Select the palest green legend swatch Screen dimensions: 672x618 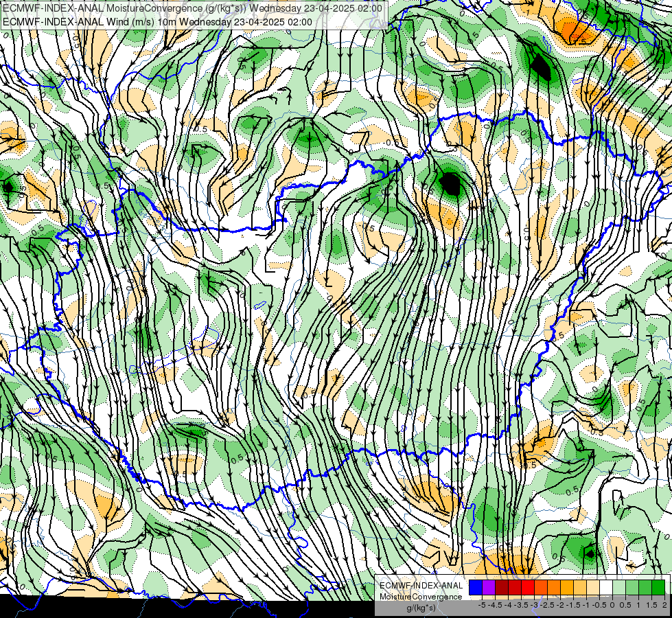619,587
